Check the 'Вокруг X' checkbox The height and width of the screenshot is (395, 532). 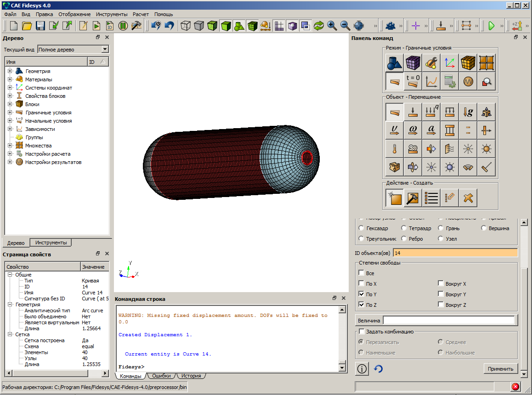441,283
